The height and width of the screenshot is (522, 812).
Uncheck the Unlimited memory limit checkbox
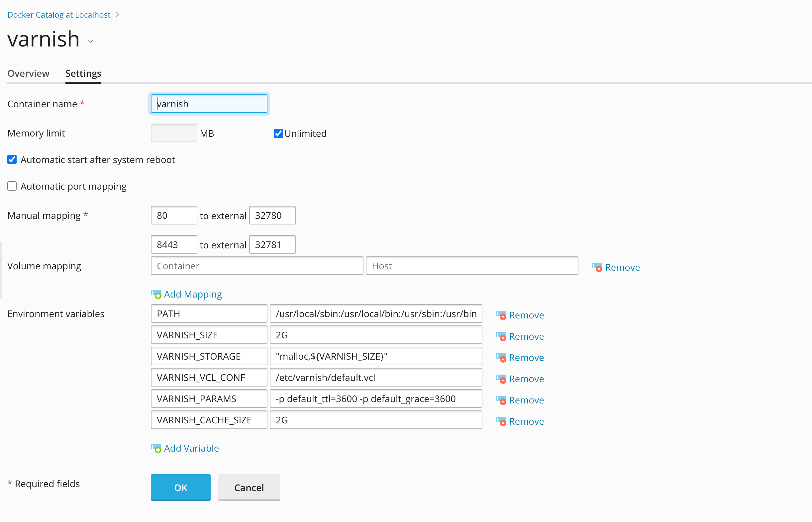[x=278, y=133]
